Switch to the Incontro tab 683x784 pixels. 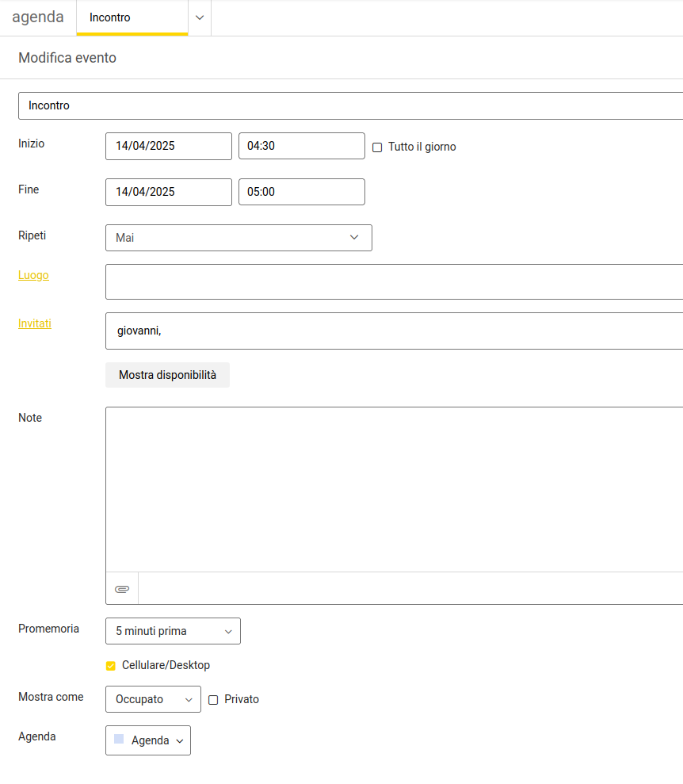pyautogui.click(x=132, y=17)
